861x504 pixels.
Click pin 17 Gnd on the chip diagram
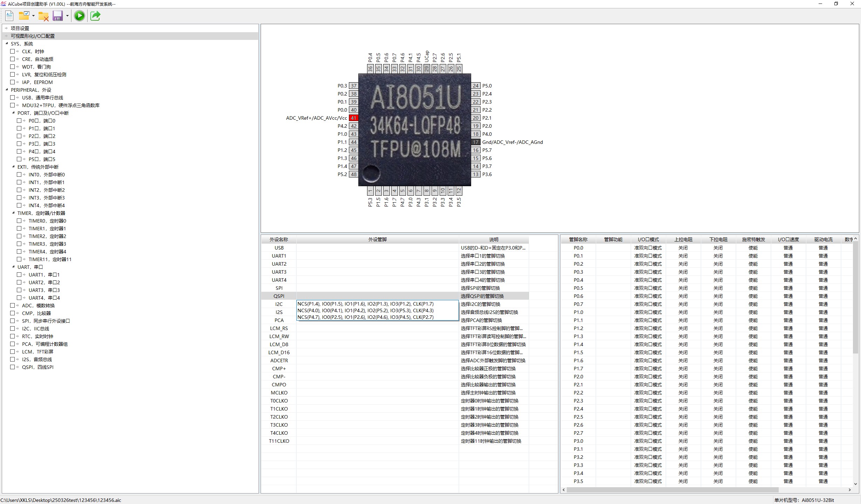pos(476,142)
